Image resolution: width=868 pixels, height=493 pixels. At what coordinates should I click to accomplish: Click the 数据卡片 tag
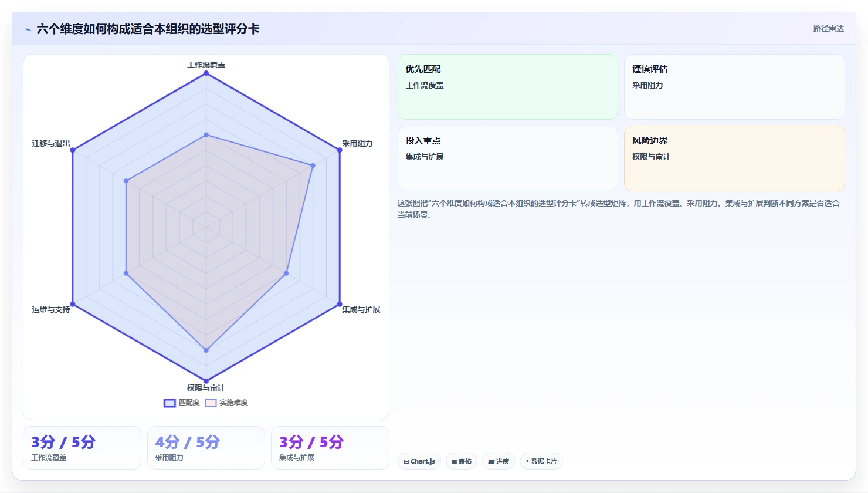click(x=541, y=461)
